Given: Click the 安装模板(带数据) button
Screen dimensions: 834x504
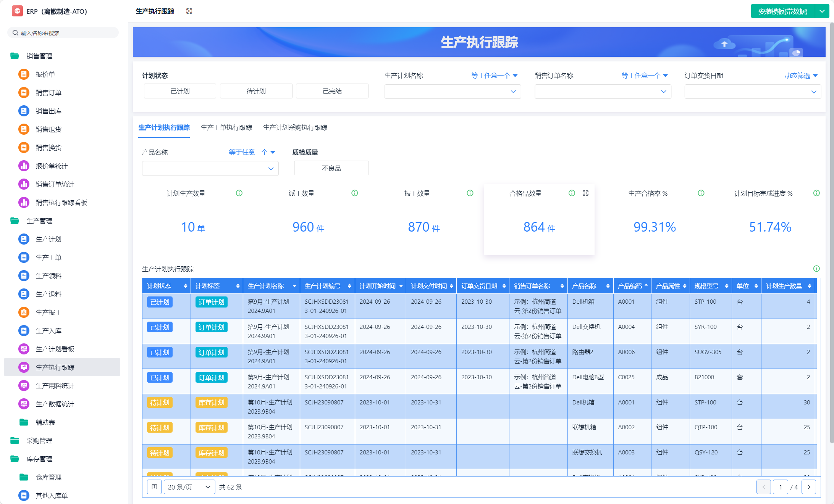Looking at the screenshot, I should click(x=782, y=11).
